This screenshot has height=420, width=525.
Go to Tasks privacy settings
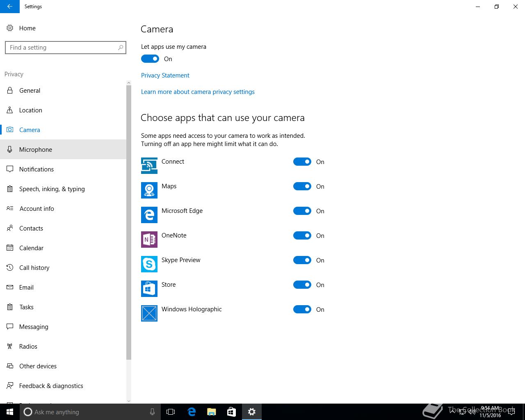pos(63,307)
